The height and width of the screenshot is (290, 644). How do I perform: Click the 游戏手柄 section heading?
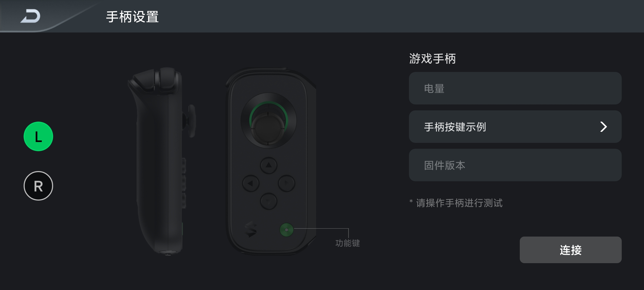click(x=432, y=59)
